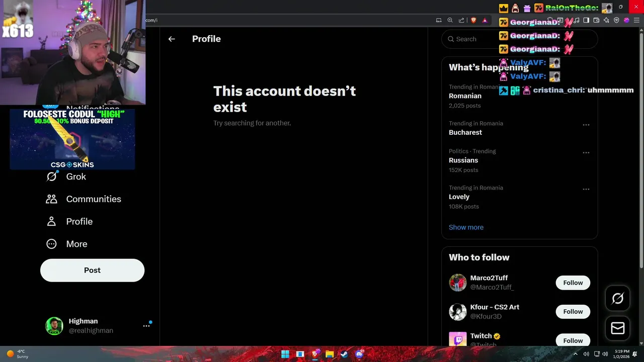Click the "2,025 posts" count

(x=465, y=106)
